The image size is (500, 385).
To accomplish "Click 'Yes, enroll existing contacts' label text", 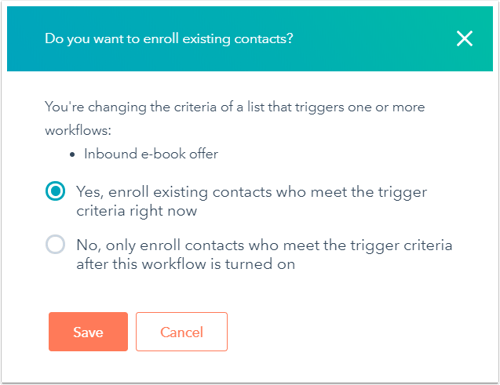I will tap(252, 201).
